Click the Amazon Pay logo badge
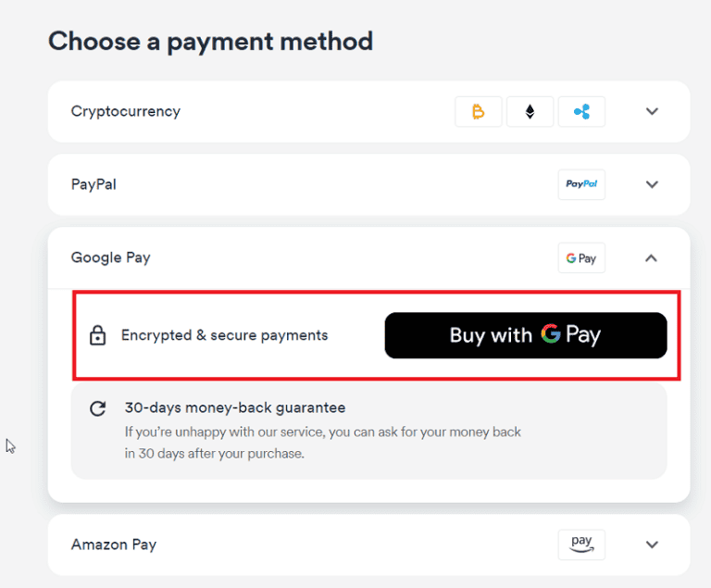Screen dimensions: 711x588 tap(581, 544)
